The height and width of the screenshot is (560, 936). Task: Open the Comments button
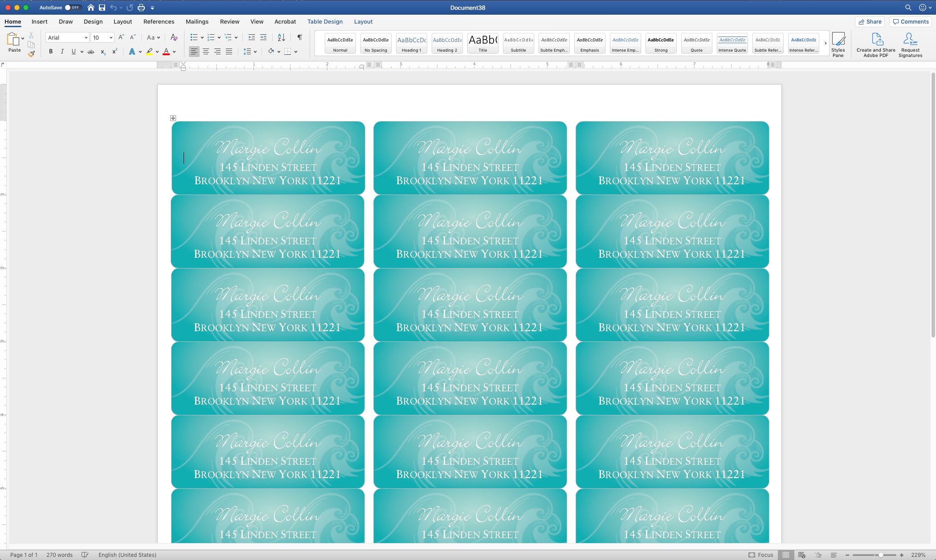point(911,21)
